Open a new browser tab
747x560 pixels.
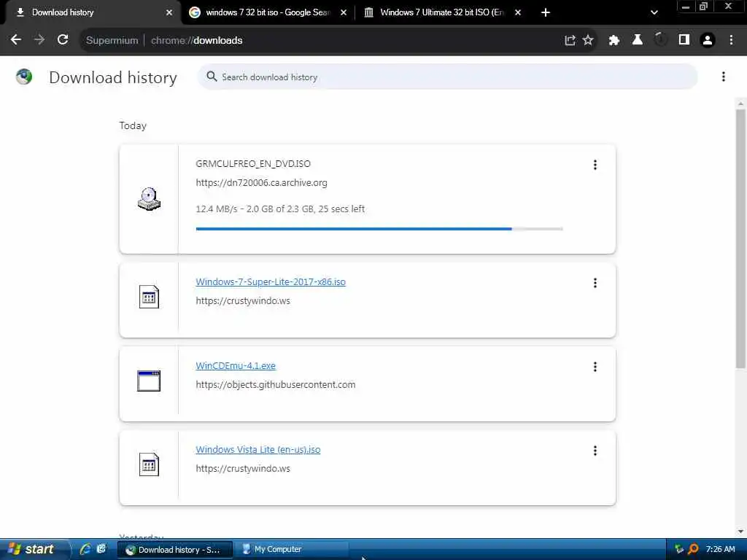click(546, 12)
